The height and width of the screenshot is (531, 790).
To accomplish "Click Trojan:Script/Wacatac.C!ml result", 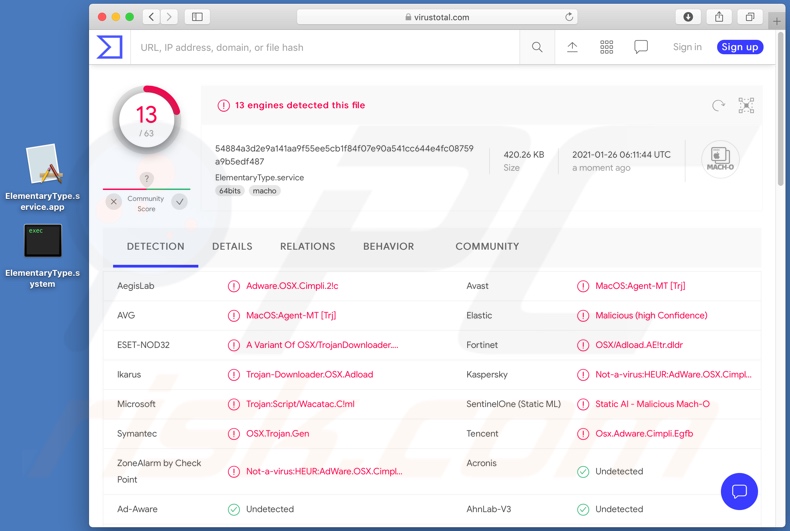I will pos(300,404).
